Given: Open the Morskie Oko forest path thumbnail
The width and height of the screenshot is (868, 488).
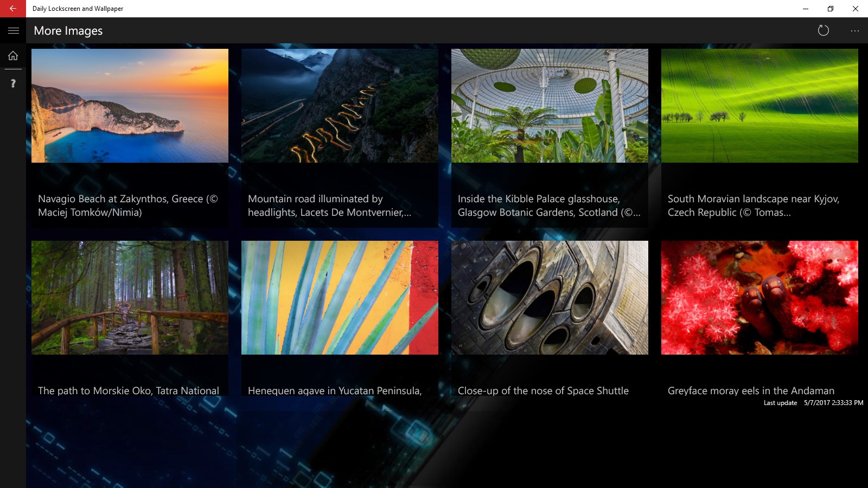Looking at the screenshot, I should pyautogui.click(x=130, y=298).
